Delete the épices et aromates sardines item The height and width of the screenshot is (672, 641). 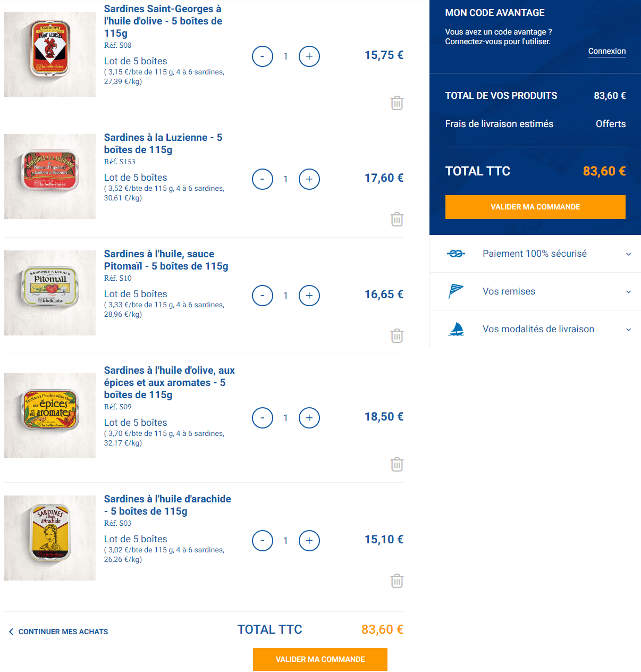(397, 465)
